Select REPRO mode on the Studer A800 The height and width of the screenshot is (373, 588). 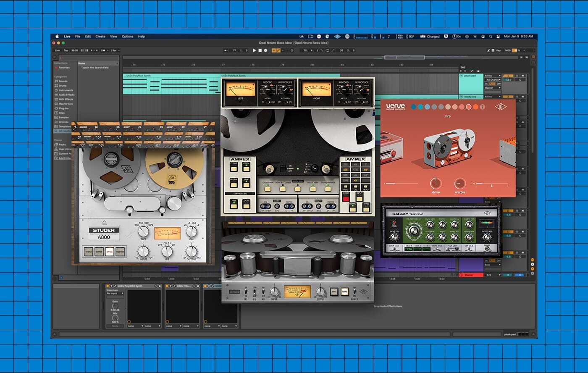120,252
